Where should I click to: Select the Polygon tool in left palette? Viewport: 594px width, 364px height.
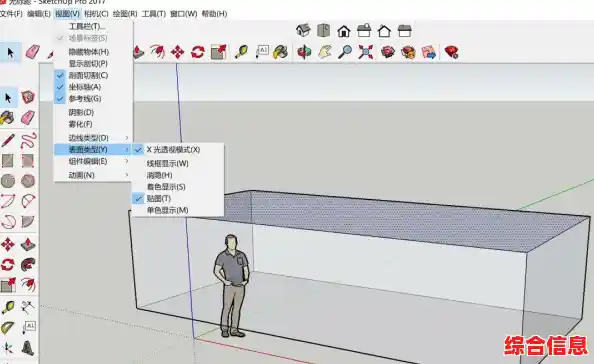click(x=28, y=181)
